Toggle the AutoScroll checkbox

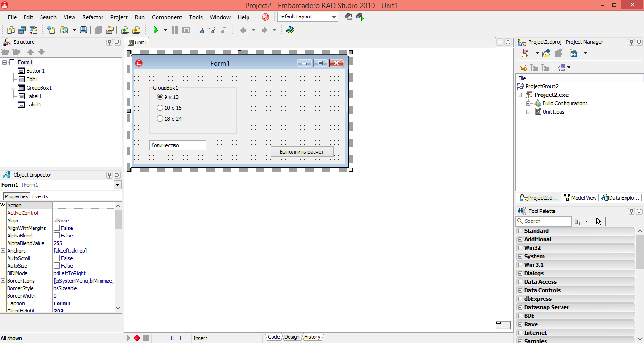tap(57, 258)
